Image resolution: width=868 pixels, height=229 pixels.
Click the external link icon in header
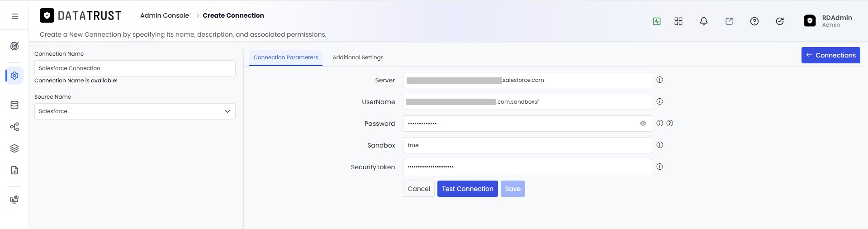[x=729, y=21]
